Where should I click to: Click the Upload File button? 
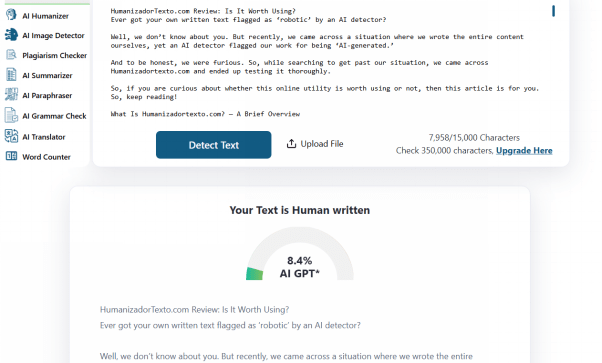click(x=315, y=144)
